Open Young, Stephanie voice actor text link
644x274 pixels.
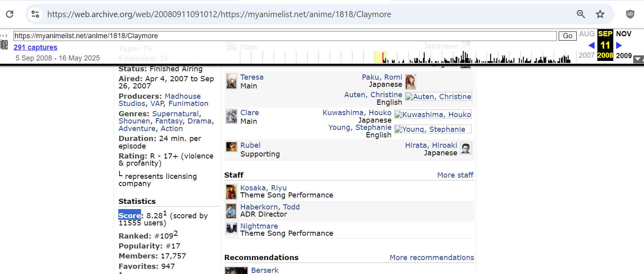click(x=360, y=127)
